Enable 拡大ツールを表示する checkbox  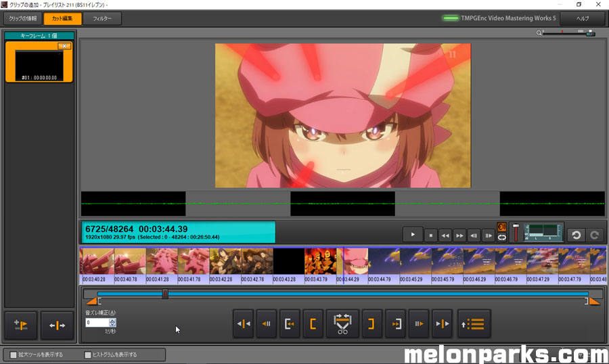pyautogui.click(x=14, y=355)
